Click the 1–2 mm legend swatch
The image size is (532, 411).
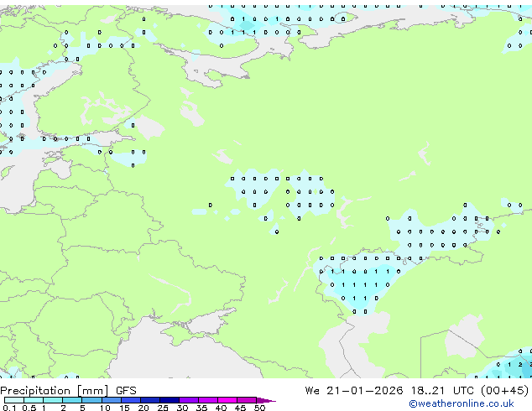click(x=53, y=400)
